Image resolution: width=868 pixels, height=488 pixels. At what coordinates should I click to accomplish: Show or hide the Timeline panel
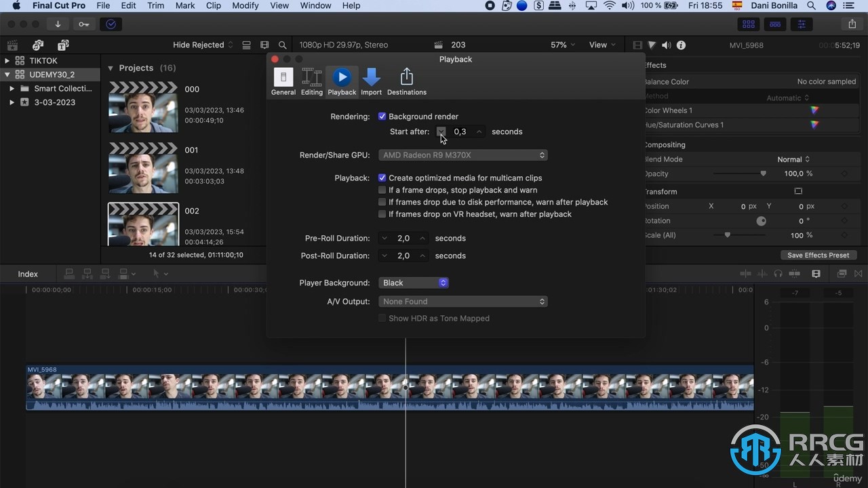pyautogui.click(x=775, y=24)
